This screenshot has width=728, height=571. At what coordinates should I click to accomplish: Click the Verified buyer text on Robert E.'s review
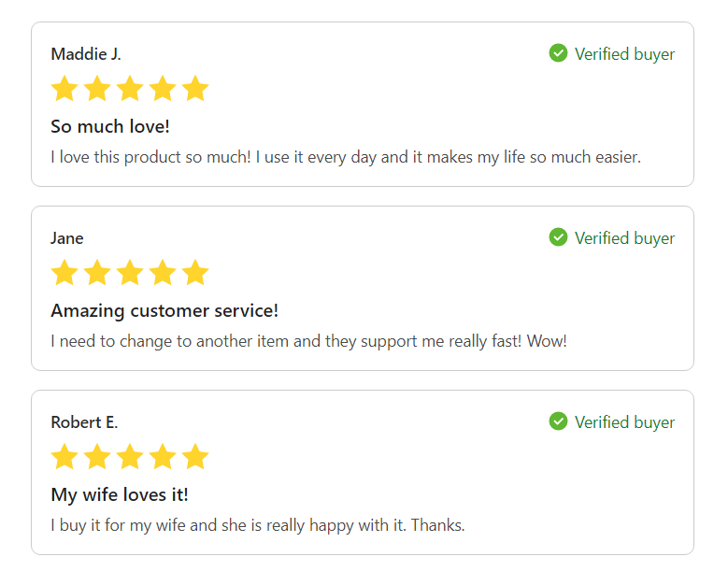[x=624, y=422]
